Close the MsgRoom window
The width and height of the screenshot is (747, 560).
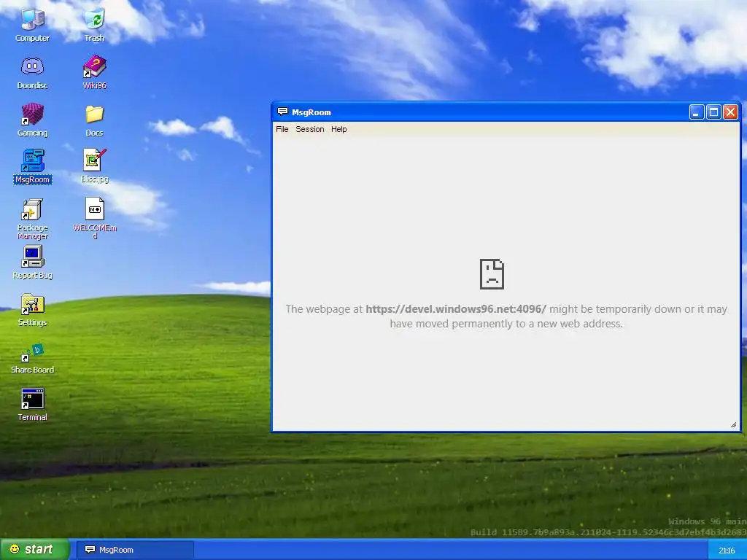pos(730,112)
